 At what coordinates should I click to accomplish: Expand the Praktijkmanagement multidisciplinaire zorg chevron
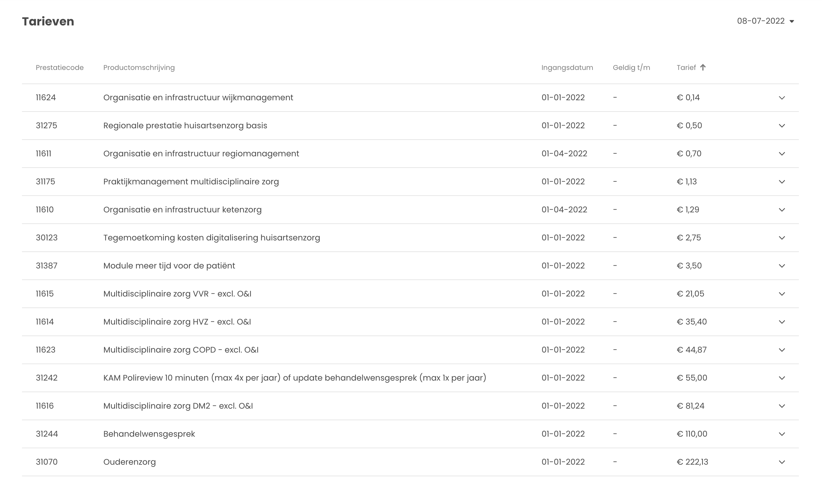(782, 182)
